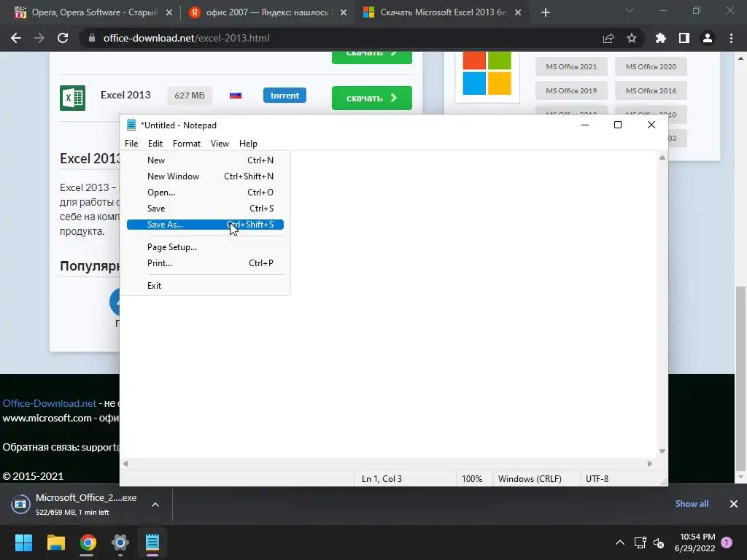
Task: Click Notepad icon on taskbar
Action: (x=152, y=542)
